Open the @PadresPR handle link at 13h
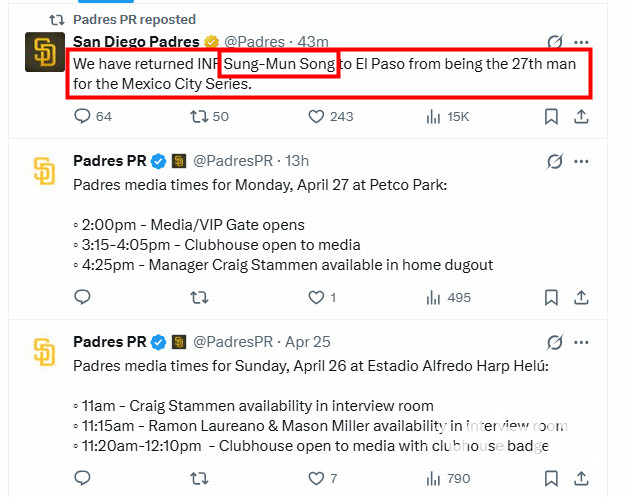 tap(234, 161)
